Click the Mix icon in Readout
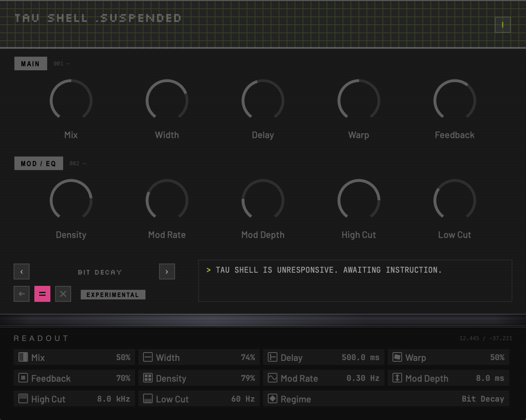Viewport: 526px width, 420px height. coord(23,357)
